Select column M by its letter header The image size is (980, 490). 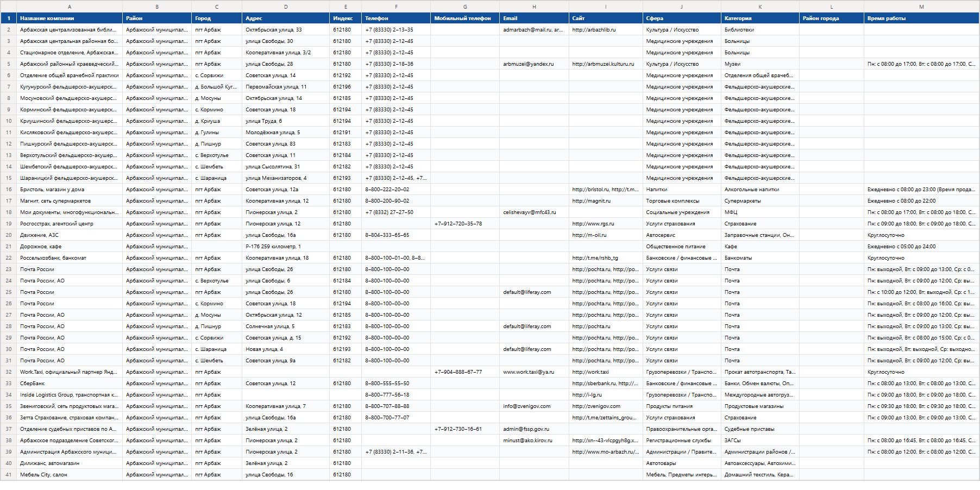921,7
